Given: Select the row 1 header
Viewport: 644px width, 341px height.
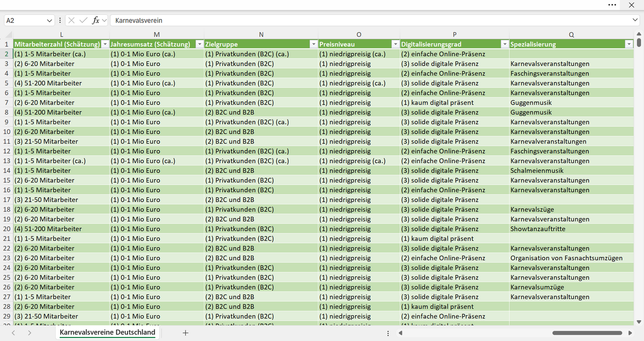Looking at the screenshot, I should (7, 44).
